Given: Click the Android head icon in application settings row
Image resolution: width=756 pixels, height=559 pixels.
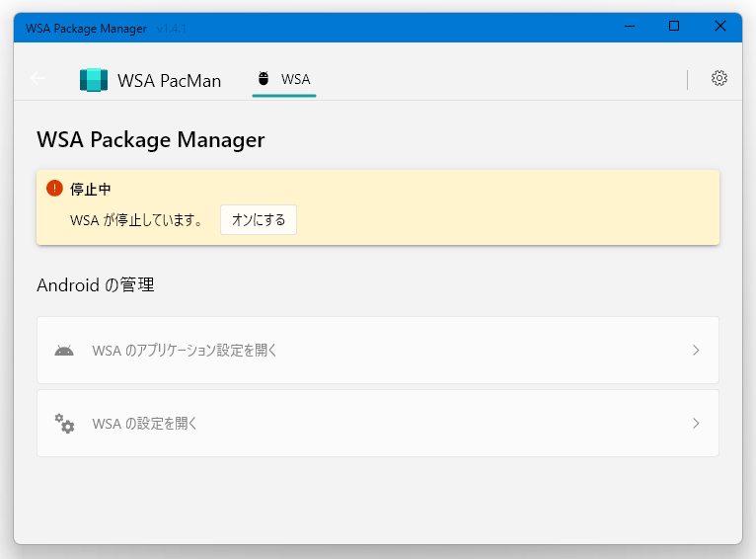Looking at the screenshot, I should tap(64, 351).
